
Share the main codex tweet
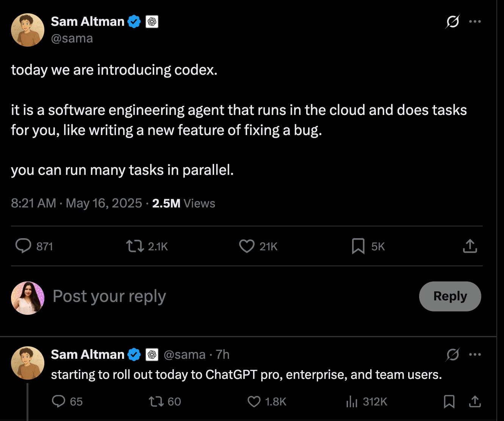pos(470,246)
